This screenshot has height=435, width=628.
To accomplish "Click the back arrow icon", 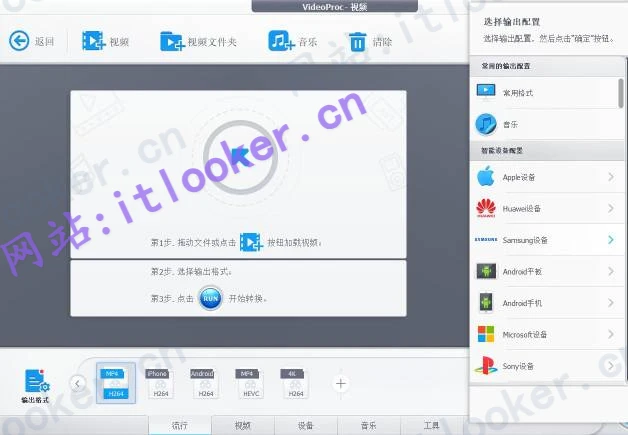I will 19,41.
